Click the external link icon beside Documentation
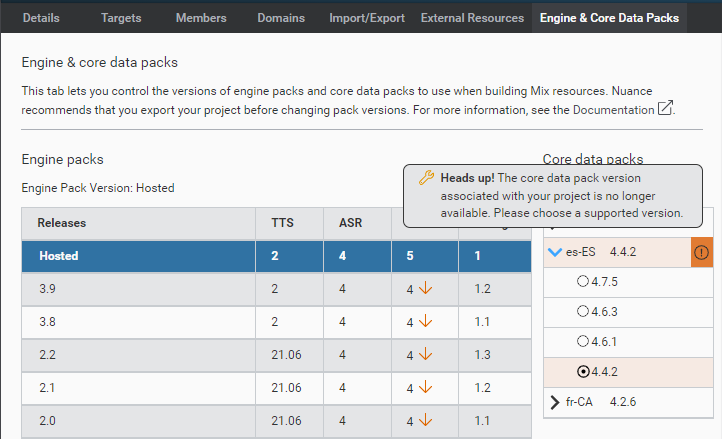The height and width of the screenshot is (439, 722). (x=665, y=108)
